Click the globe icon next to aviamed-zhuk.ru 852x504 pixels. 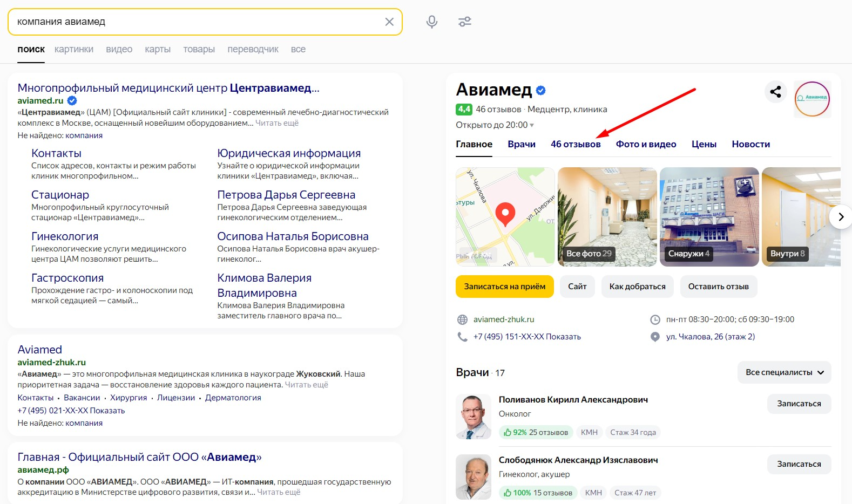pyautogui.click(x=462, y=319)
